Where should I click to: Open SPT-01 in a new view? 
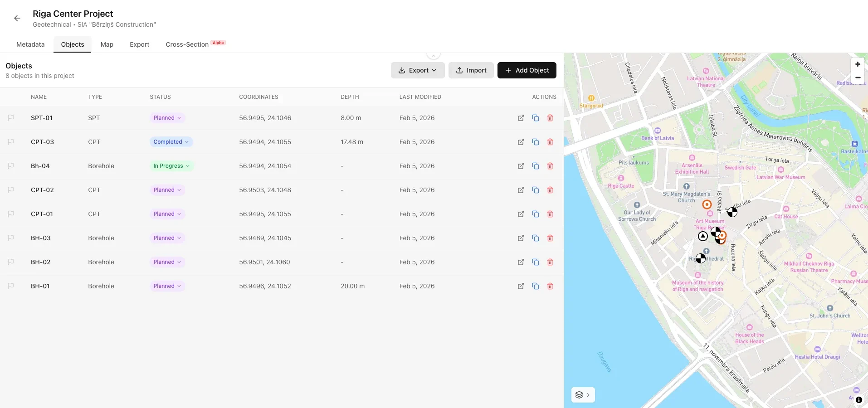click(x=521, y=118)
